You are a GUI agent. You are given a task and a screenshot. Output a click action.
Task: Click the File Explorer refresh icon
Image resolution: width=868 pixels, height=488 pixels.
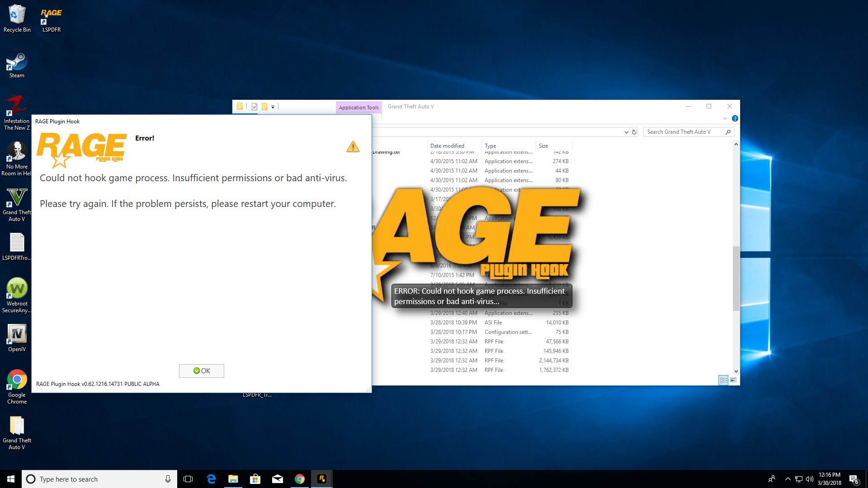(x=634, y=132)
